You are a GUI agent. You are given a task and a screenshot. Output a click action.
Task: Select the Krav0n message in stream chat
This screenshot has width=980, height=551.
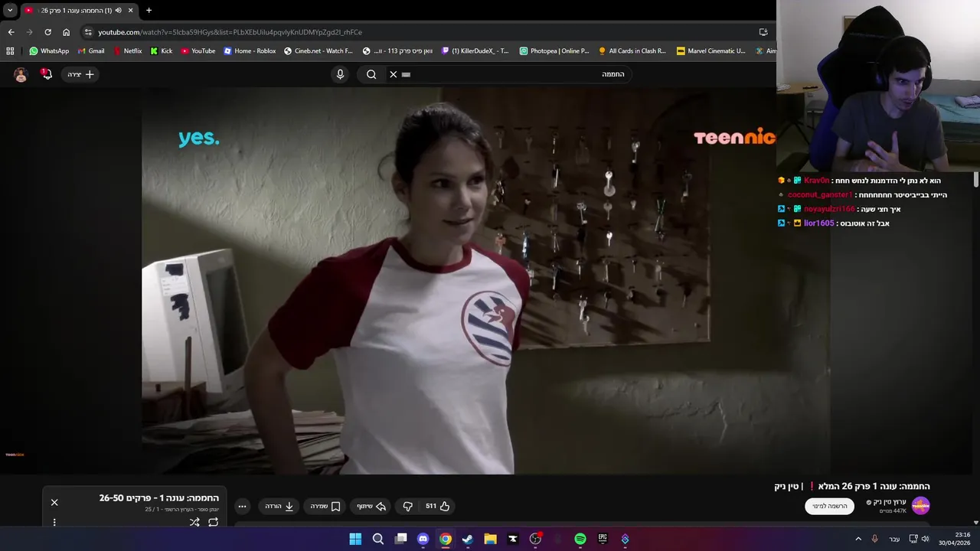(859, 181)
